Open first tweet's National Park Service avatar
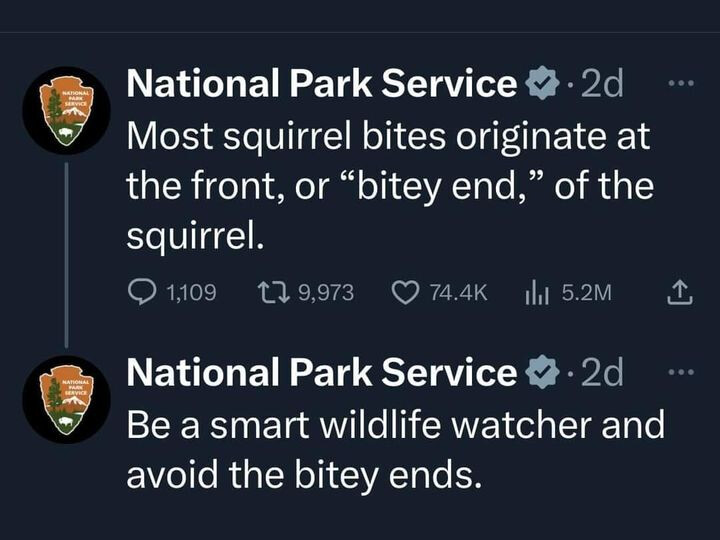 click(x=66, y=110)
